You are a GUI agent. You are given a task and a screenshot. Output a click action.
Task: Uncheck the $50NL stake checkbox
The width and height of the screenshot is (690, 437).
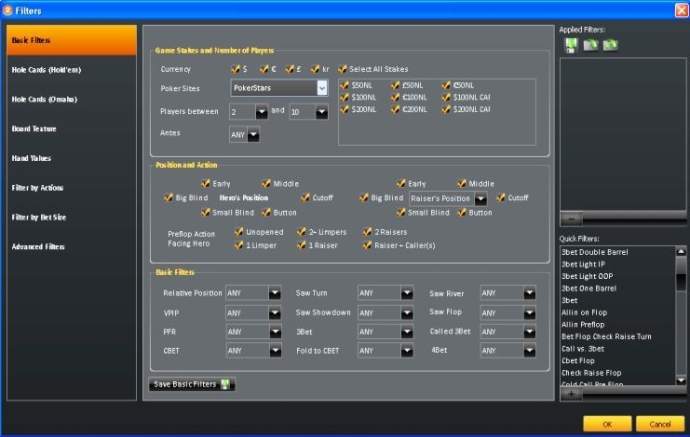point(345,86)
